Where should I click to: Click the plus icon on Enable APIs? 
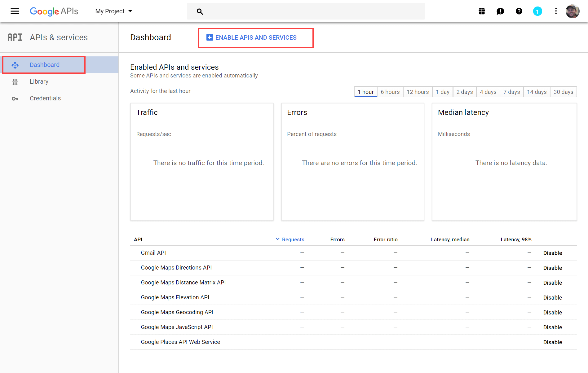click(x=210, y=37)
